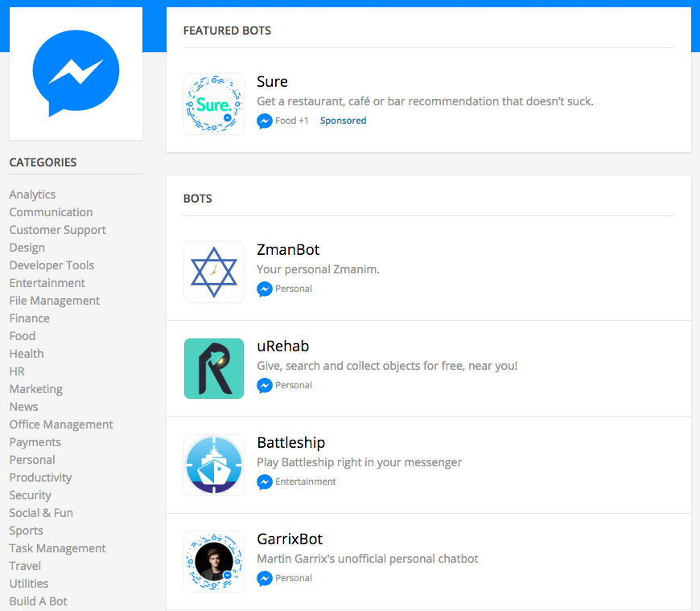700x611 pixels.
Task: Select the Customer Support category
Action: coord(58,230)
